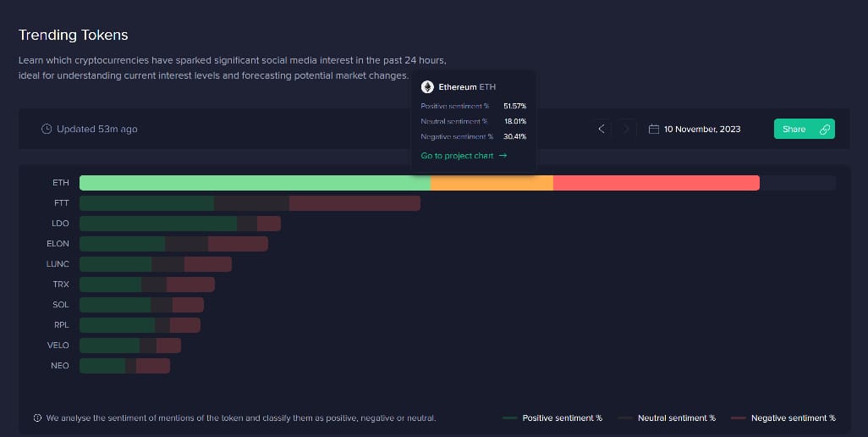Select the ETH token label
Screen dimensions: 868x437
[x=61, y=183]
